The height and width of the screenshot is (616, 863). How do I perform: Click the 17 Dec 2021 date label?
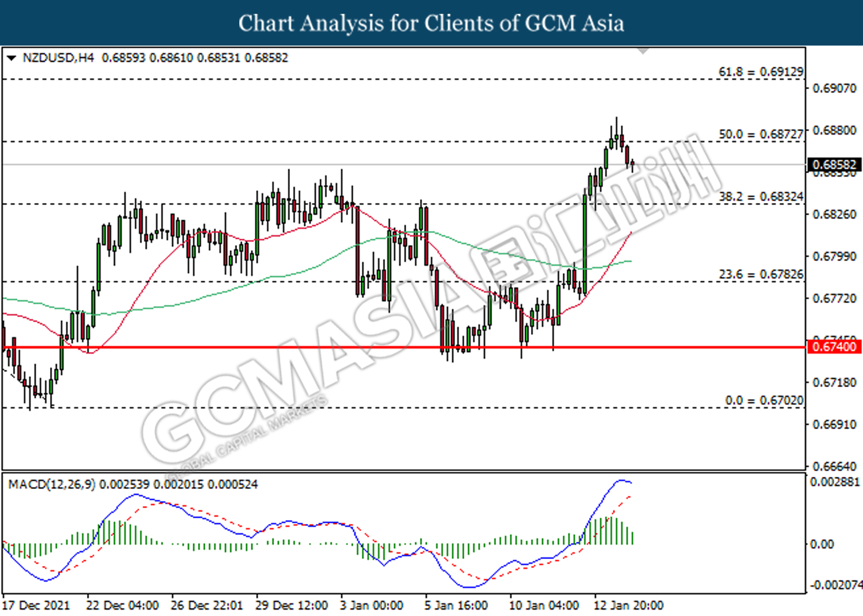pyautogui.click(x=36, y=606)
